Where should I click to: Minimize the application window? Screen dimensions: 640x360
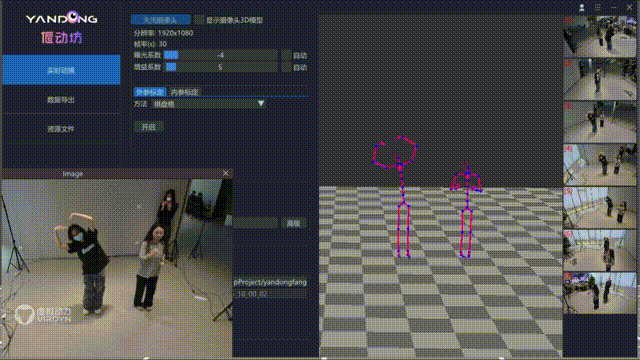point(613,7)
